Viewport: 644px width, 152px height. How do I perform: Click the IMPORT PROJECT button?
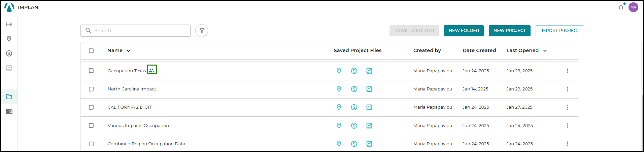[560, 31]
